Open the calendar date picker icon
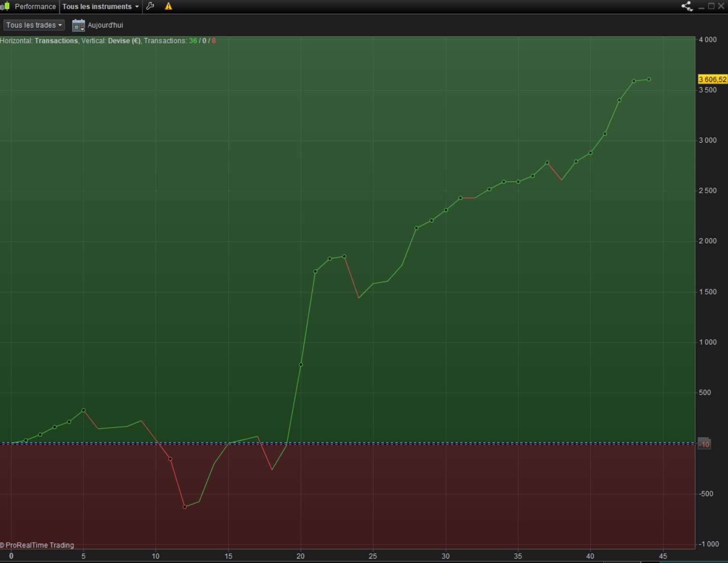Screen dimensions: 728x563 [78, 25]
